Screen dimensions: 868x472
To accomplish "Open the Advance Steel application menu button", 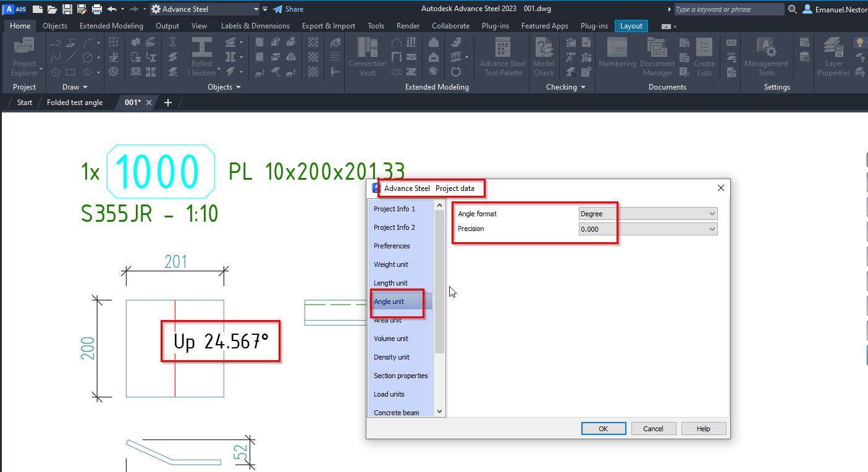I will pyautogui.click(x=15, y=9).
